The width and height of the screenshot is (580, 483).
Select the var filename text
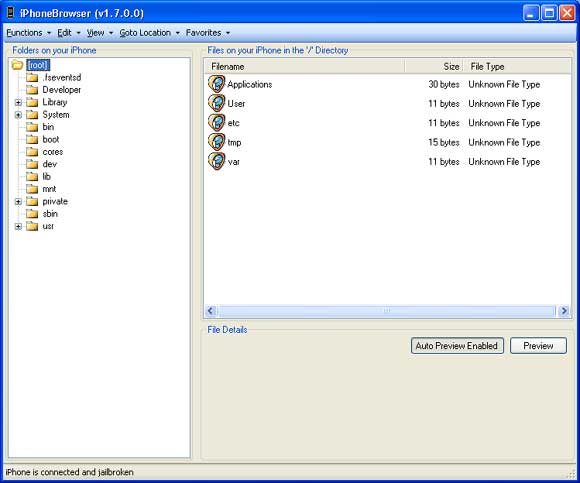[x=234, y=162]
